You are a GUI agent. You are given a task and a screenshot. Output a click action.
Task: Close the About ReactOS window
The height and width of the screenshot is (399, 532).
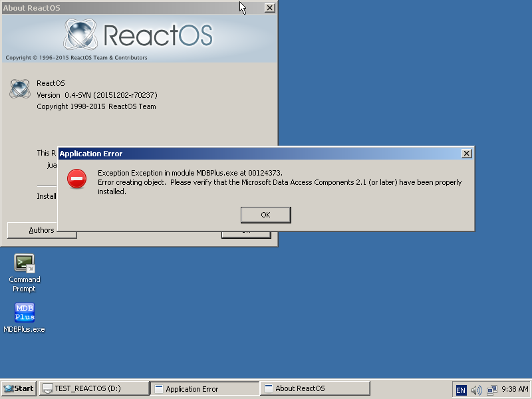click(270, 8)
